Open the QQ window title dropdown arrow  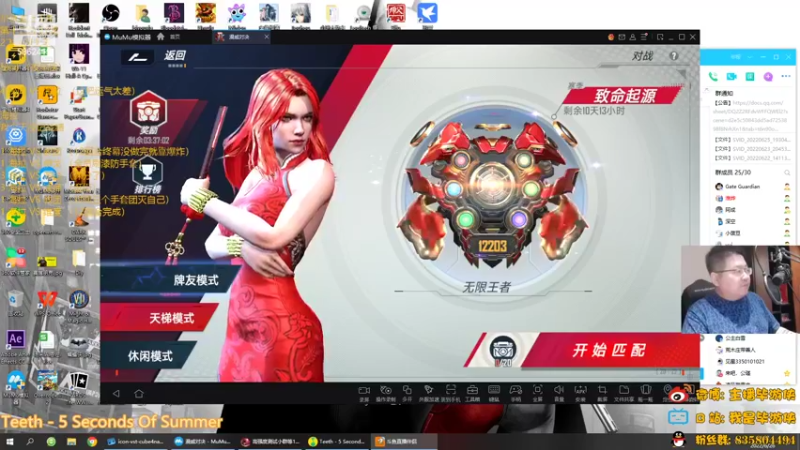point(750,57)
